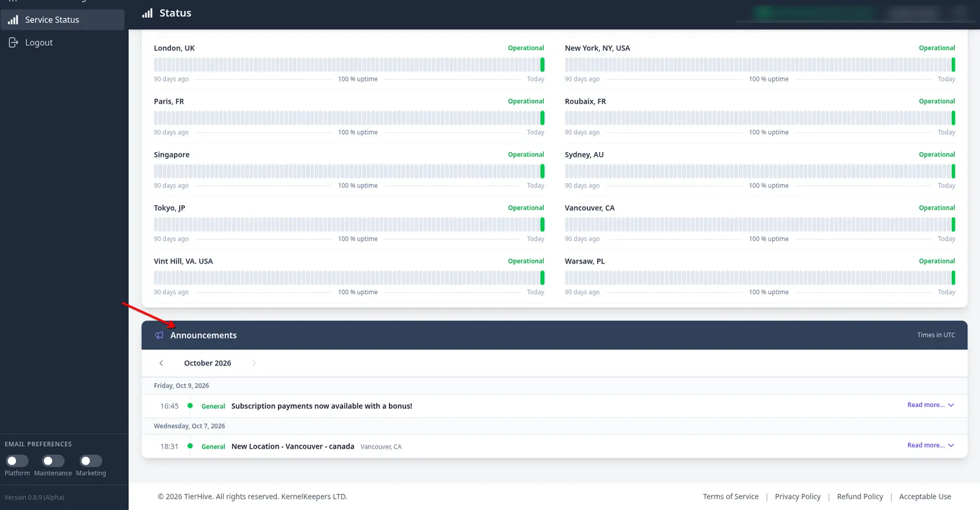Click the 16:45 announcement time
Viewport: 980px width, 510px height.
(170, 406)
